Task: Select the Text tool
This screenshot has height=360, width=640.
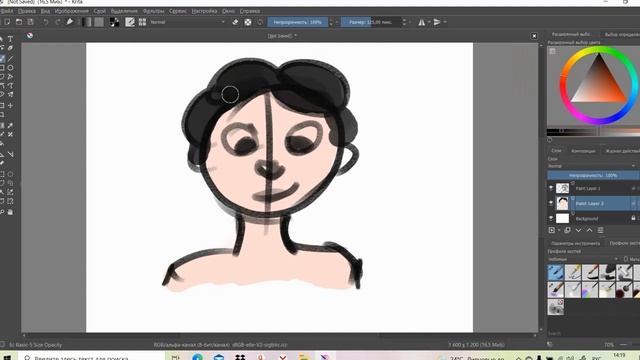Action: pyautogui.click(x=11, y=39)
